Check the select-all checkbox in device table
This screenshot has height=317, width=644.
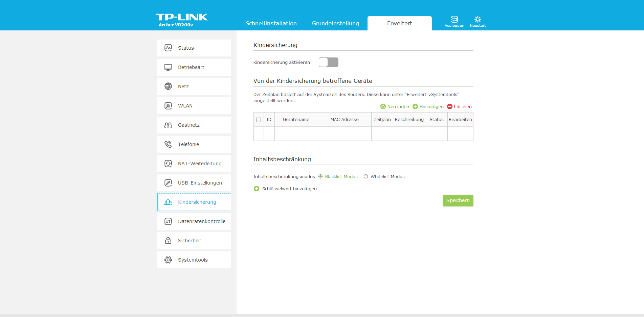click(259, 120)
